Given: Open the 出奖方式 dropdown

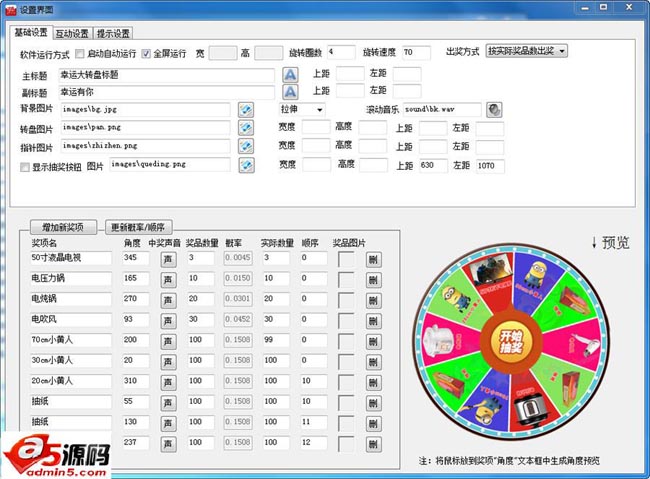Looking at the screenshot, I should (526, 51).
